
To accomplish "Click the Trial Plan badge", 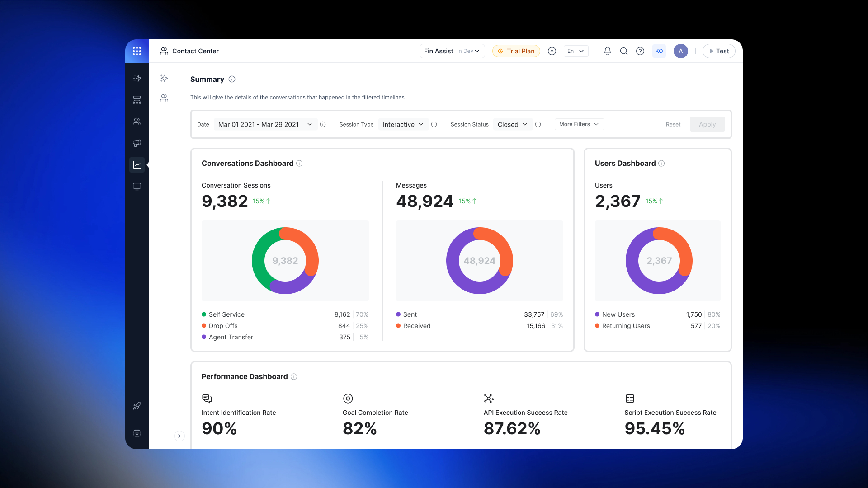I will click(x=516, y=51).
